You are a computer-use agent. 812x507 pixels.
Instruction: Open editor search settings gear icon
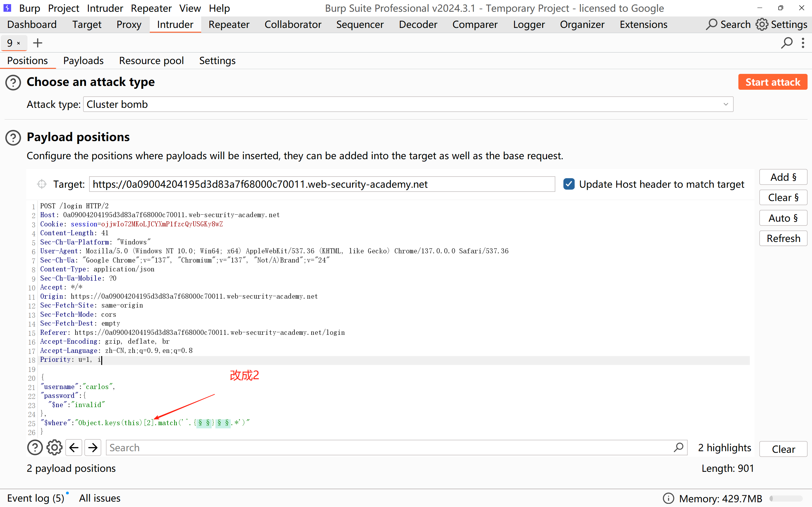54,448
